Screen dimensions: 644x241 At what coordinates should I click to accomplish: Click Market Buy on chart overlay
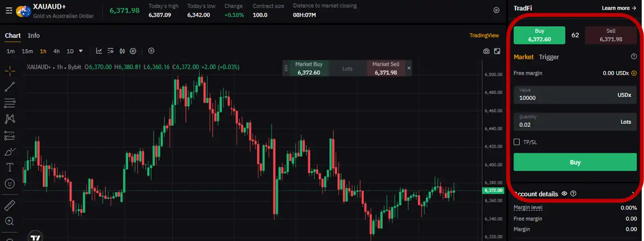tap(309, 68)
